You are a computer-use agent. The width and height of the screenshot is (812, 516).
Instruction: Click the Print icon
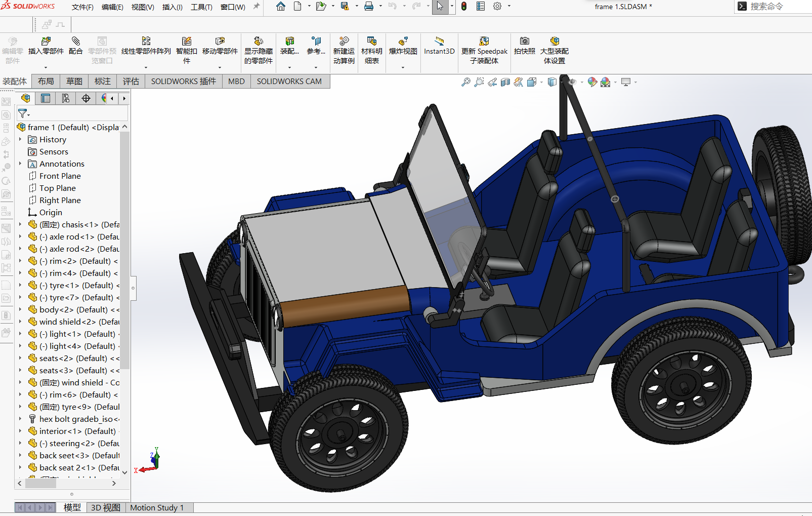tap(369, 7)
